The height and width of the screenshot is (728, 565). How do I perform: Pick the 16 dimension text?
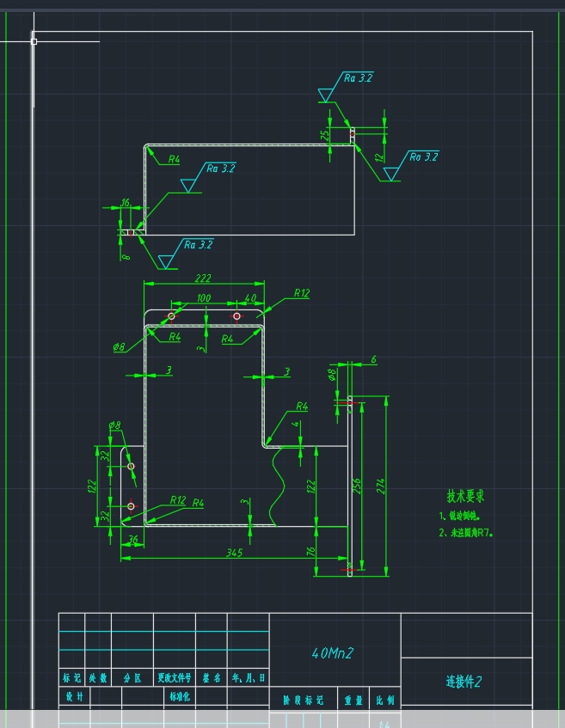point(126,203)
